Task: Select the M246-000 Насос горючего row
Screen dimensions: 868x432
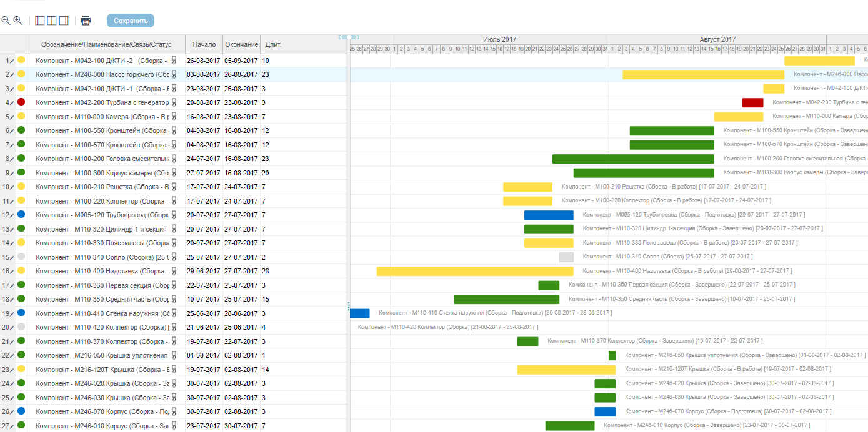Action: pyautogui.click(x=101, y=74)
